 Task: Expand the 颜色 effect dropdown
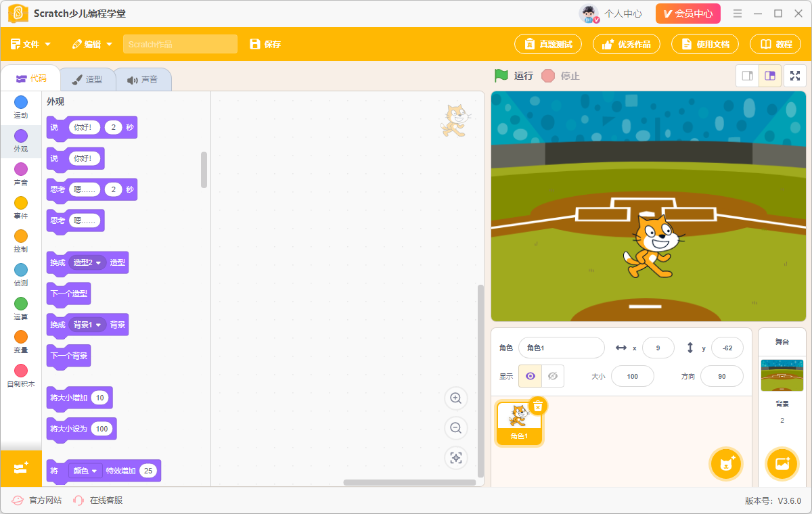click(x=85, y=471)
